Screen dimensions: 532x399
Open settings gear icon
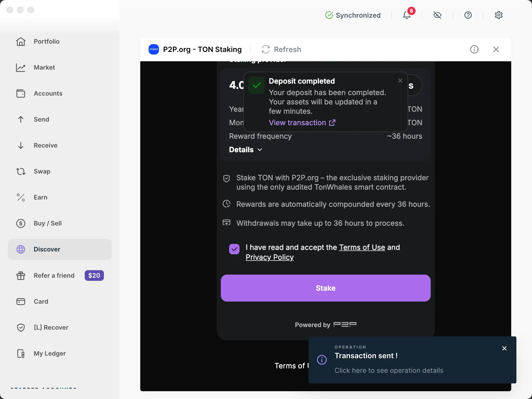pos(499,15)
